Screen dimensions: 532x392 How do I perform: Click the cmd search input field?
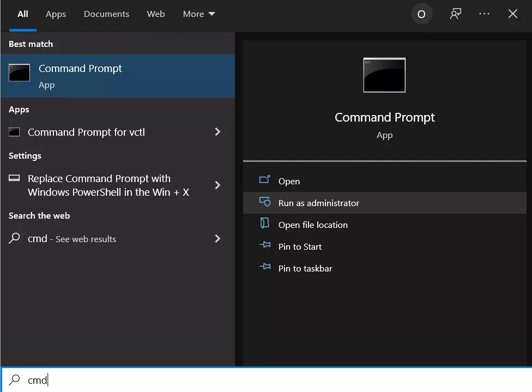[273, 380]
